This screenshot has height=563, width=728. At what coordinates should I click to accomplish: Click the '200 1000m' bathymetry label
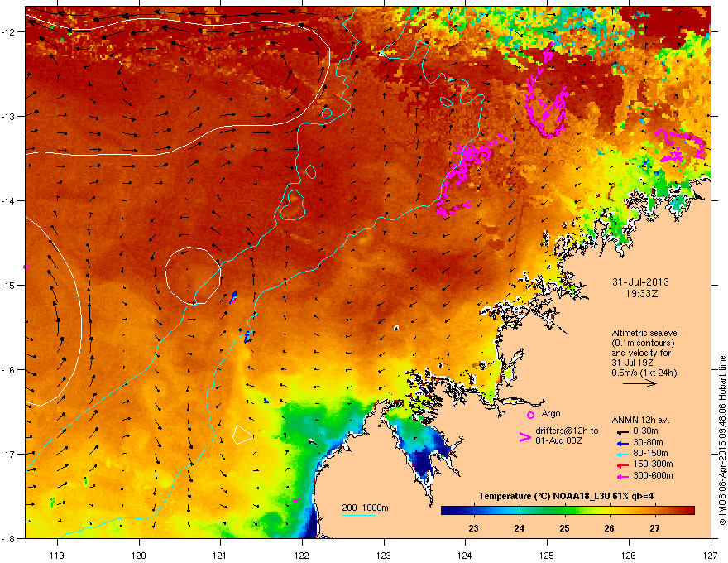[x=365, y=508]
